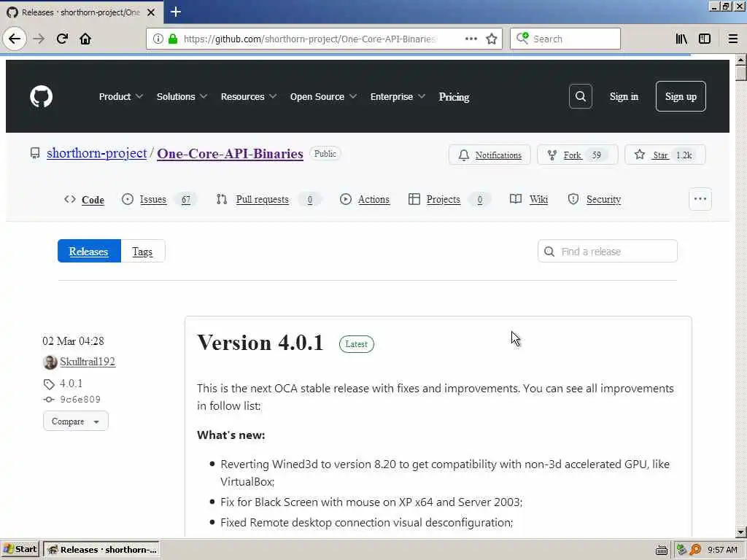Expand the Solutions menu
This screenshot has height=560, width=747.
(x=182, y=97)
